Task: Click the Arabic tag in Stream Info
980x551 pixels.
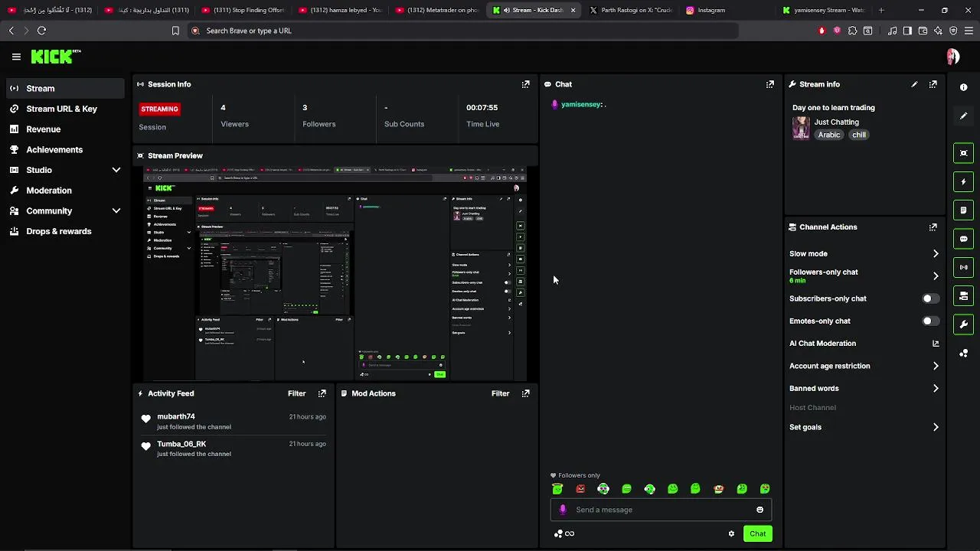Action: [x=829, y=135]
